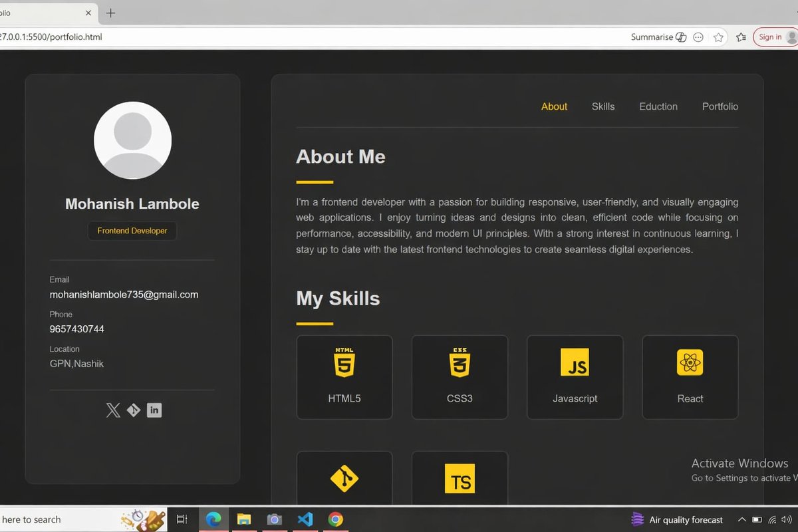Screen dimensions: 798x532
Task: Add this page to favorites star
Action: (718, 37)
